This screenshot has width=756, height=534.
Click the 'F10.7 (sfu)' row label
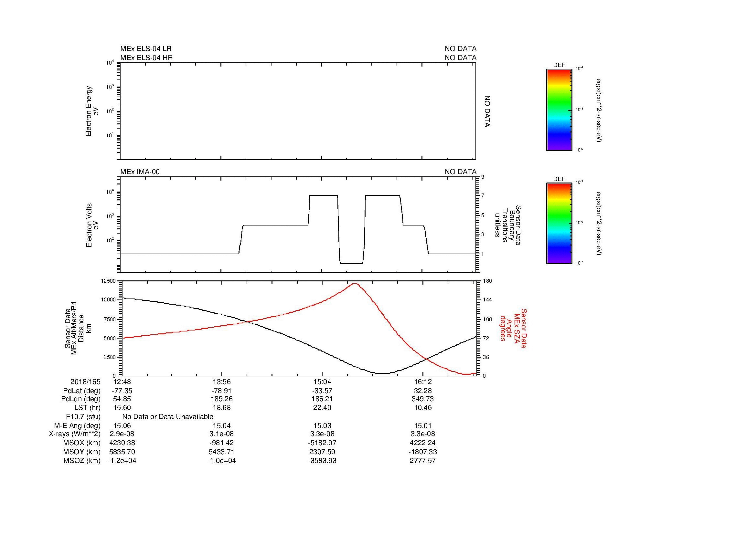coord(83,417)
